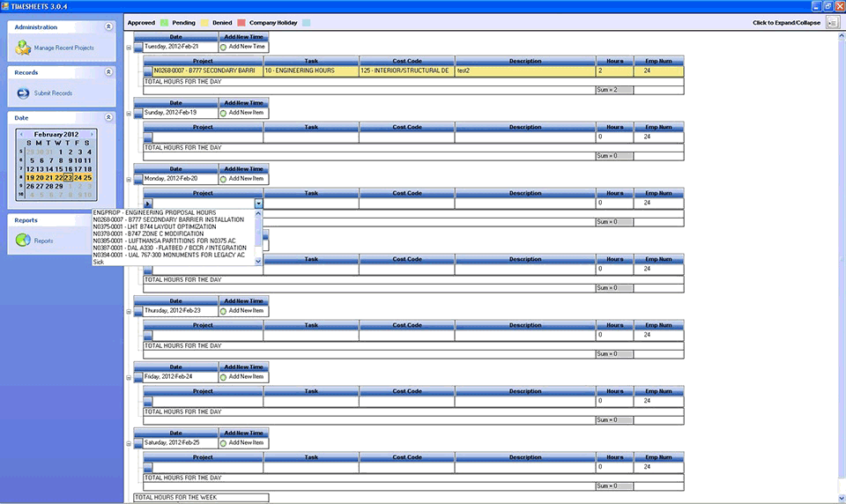Click Add New Item green circle for Sunday Feb-19

(x=223, y=113)
